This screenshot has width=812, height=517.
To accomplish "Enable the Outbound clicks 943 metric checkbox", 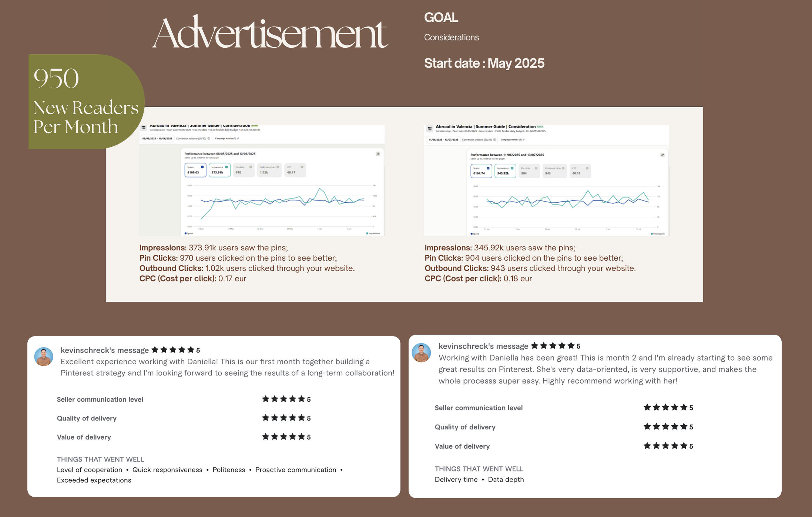I will (x=563, y=168).
